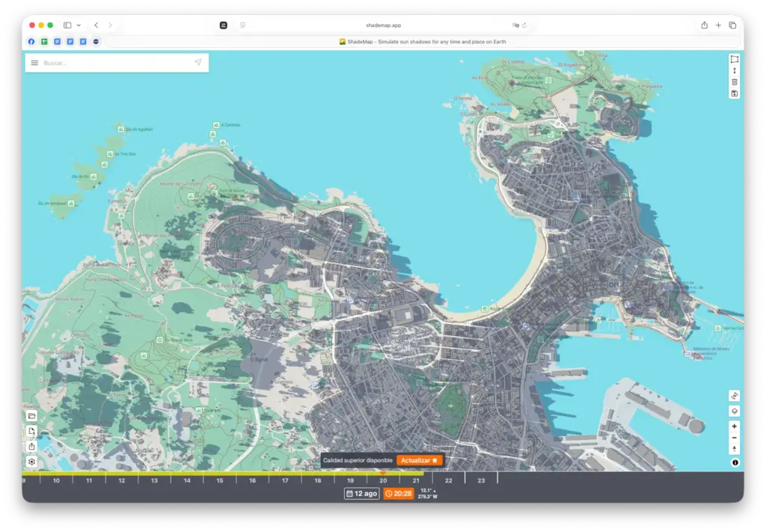
Task: Click the Actualizar upgrade button
Action: [419, 460]
